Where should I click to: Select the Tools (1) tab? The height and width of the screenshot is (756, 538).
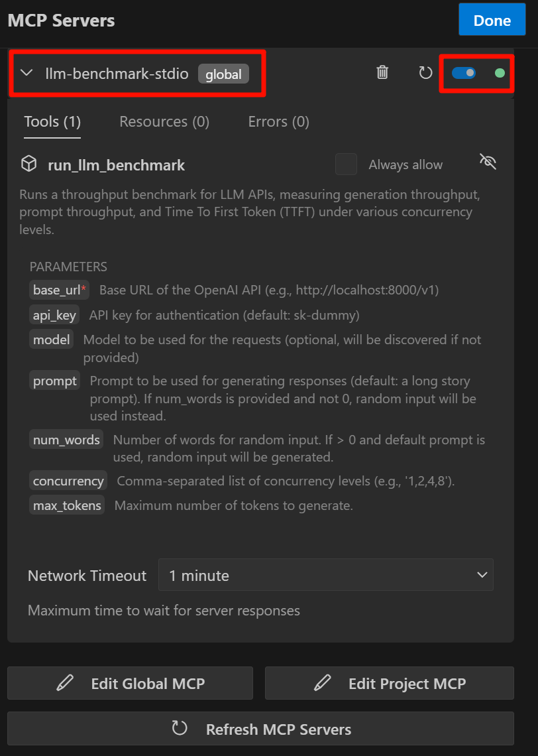tap(52, 121)
